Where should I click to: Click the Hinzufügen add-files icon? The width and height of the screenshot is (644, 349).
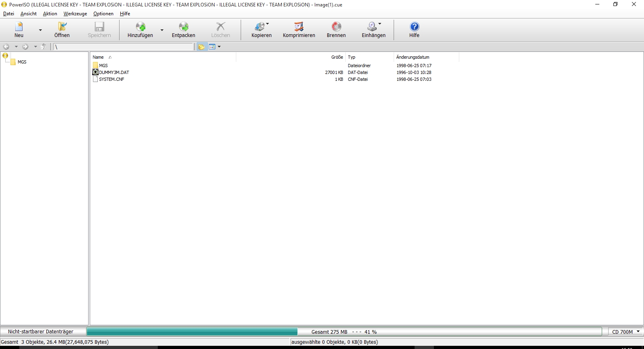(x=140, y=27)
